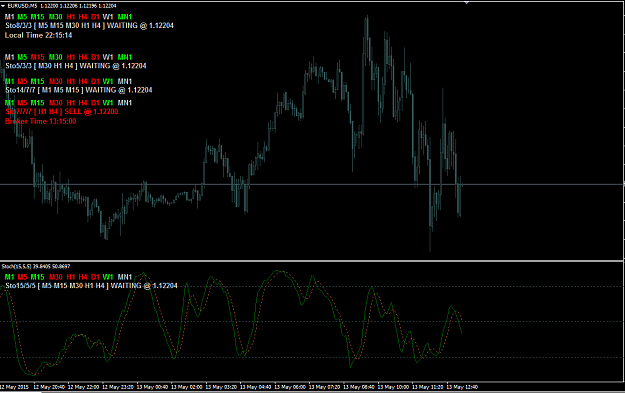The image size is (625, 393).
Task: Click the 12 May 20:40 time axis label
Action: pyautogui.click(x=49, y=387)
